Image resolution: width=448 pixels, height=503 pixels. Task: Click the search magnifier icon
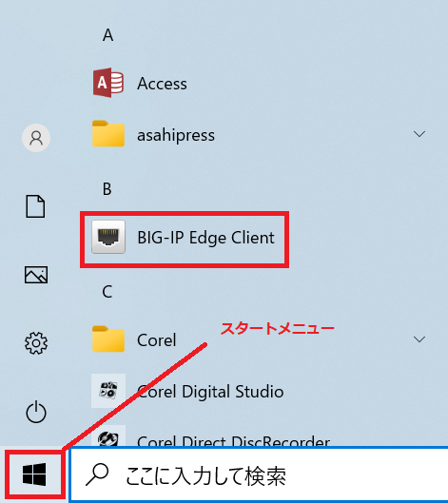(97, 474)
